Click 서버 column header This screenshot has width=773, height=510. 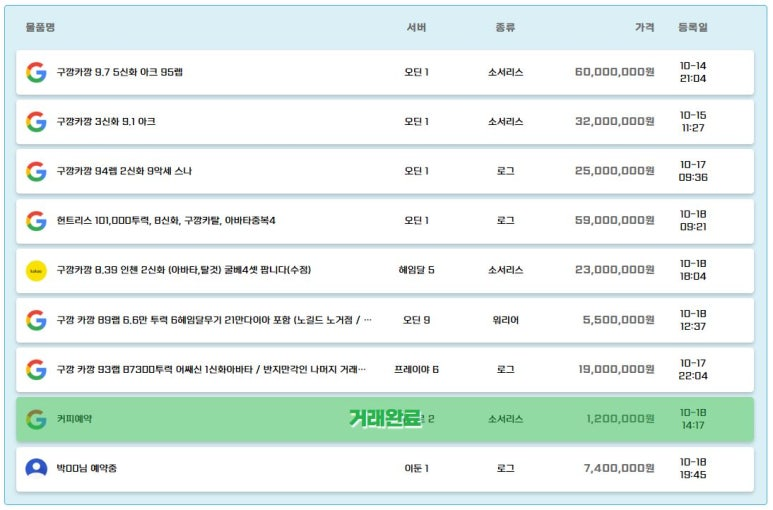click(x=417, y=27)
